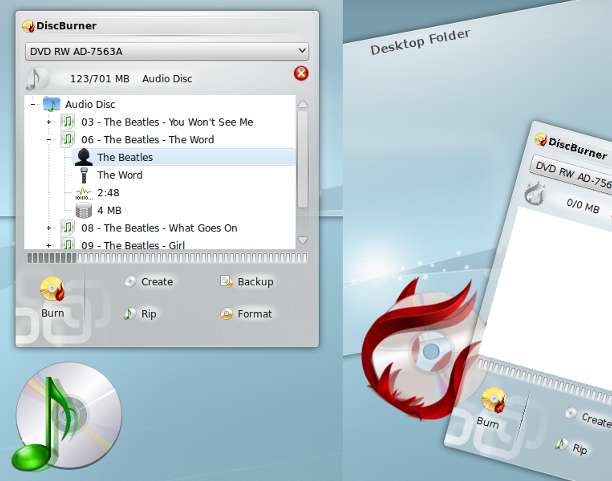This screenshot has width=612, height=481.
Task: Click the 0/0 MB text in tilted window
Action: pos(583,205)
